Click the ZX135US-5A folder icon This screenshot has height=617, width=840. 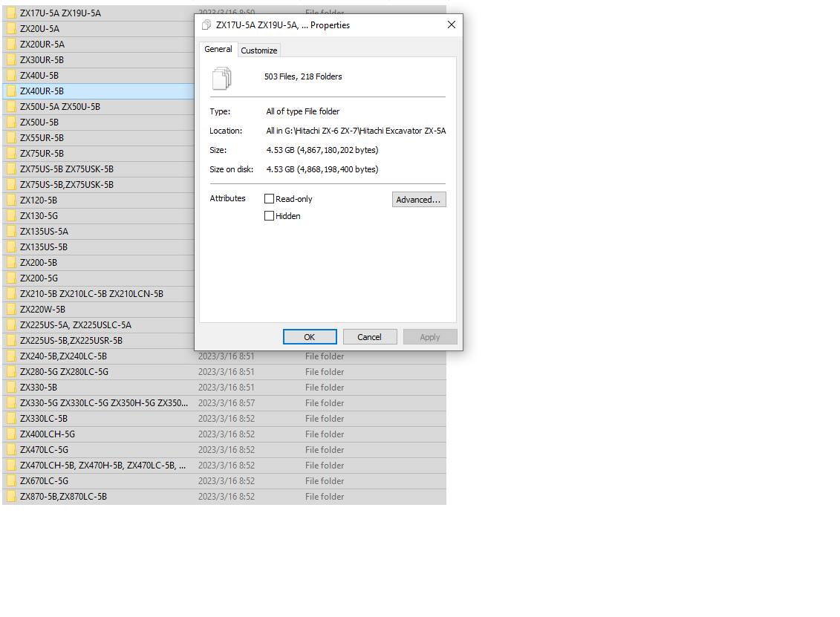11,232
